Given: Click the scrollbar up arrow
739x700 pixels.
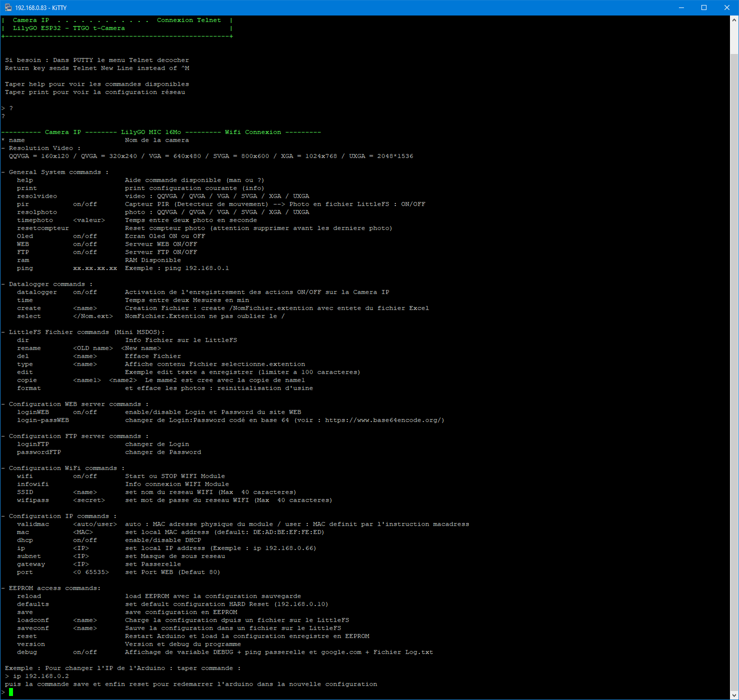Looking at the screenshot, I should pyautogui.click(x=734, y=19).
